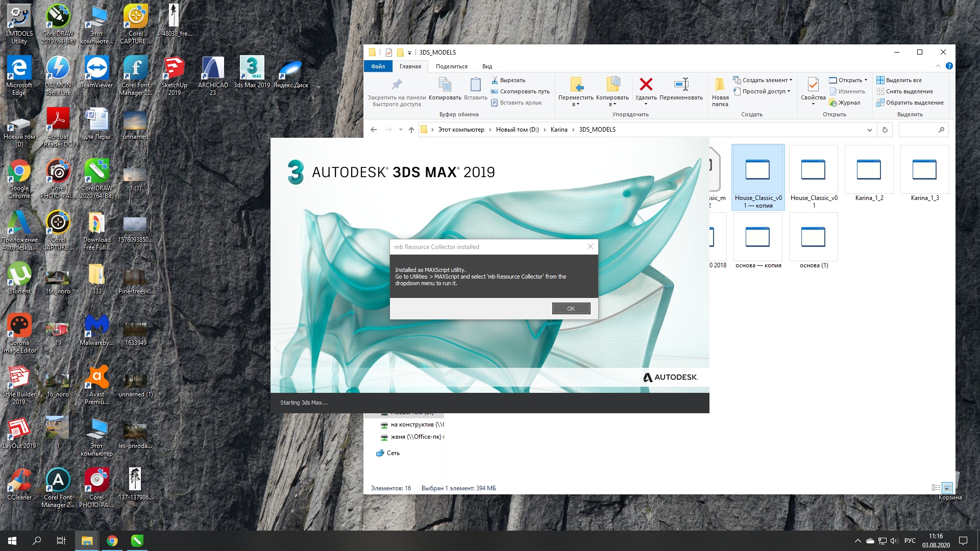The width and height of the screenshot is (980, 551).
Task: Click the Network item in the navigation pane
Action: point(393,453)
